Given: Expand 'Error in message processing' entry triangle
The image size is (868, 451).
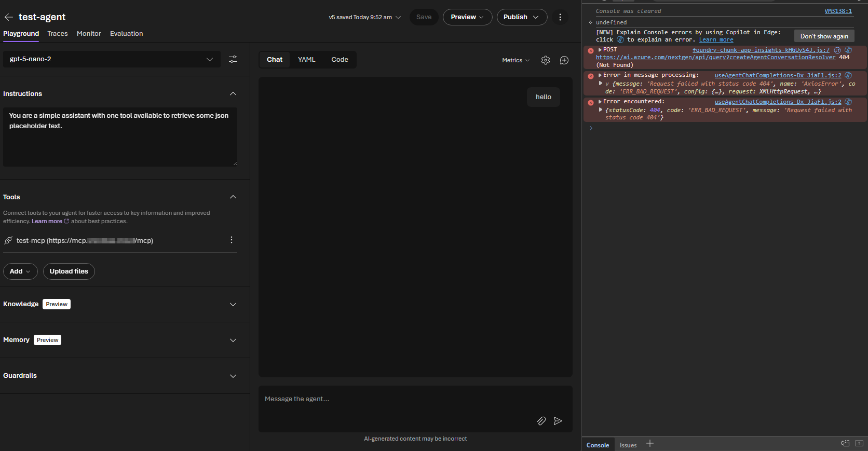Looking at the screenshot, I should click(x=600, y=75).
